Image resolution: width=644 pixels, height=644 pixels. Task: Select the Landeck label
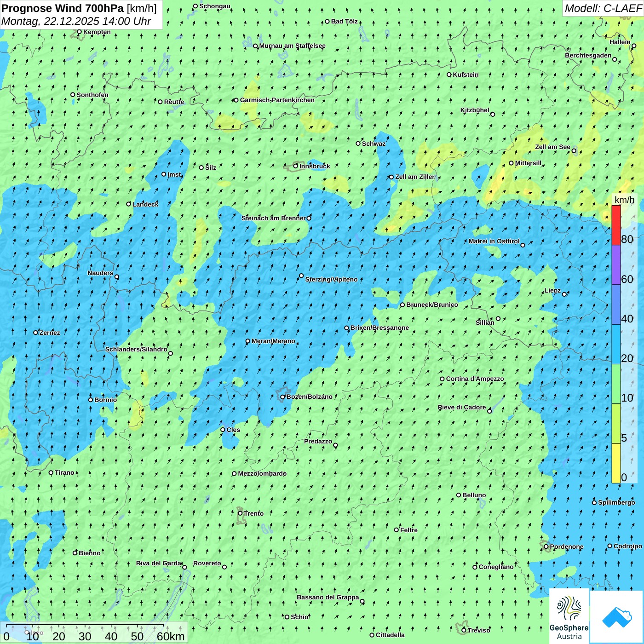point(145,204)
